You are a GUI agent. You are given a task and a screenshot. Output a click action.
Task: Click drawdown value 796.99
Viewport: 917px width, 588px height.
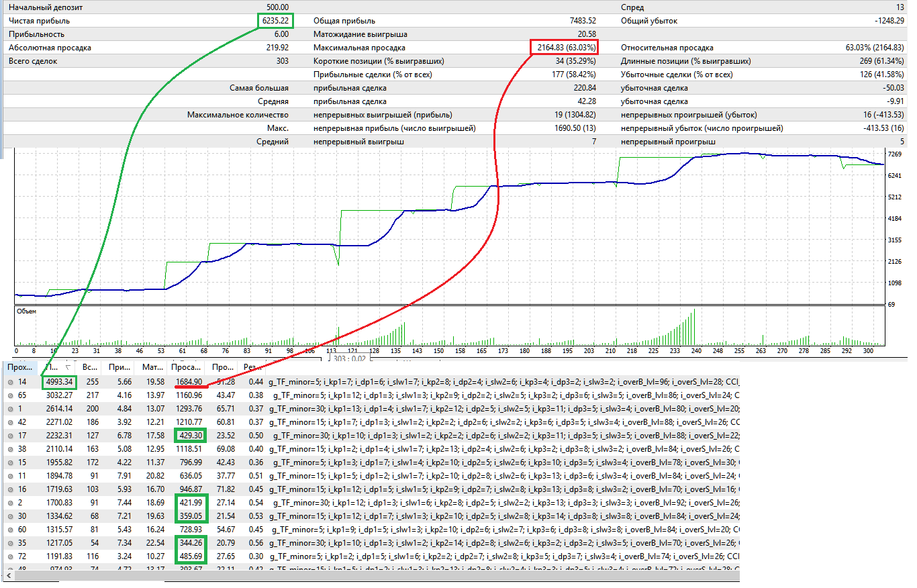click(191, 462)
